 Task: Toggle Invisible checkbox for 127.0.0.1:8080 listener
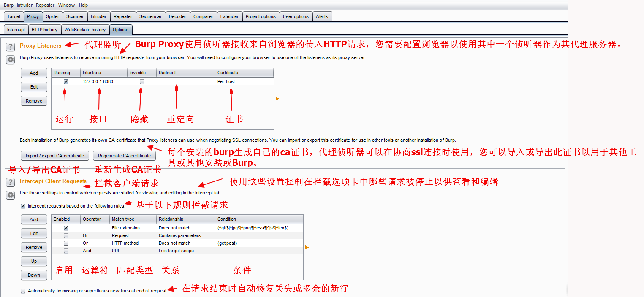click(142, 81)
